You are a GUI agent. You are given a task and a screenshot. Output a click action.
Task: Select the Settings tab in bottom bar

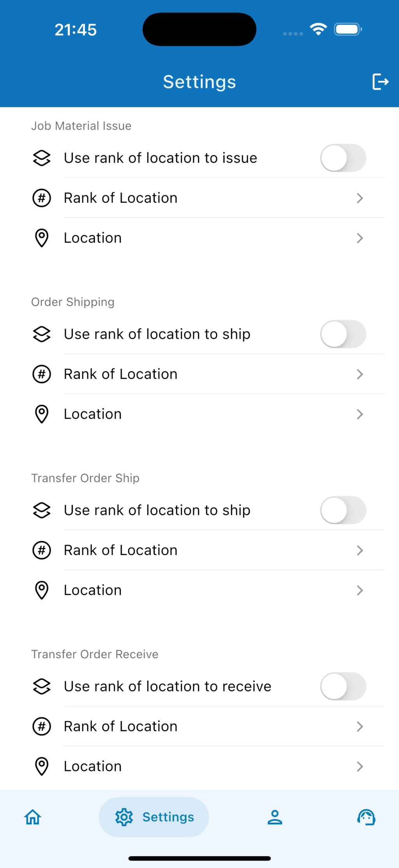pos(154,817)
